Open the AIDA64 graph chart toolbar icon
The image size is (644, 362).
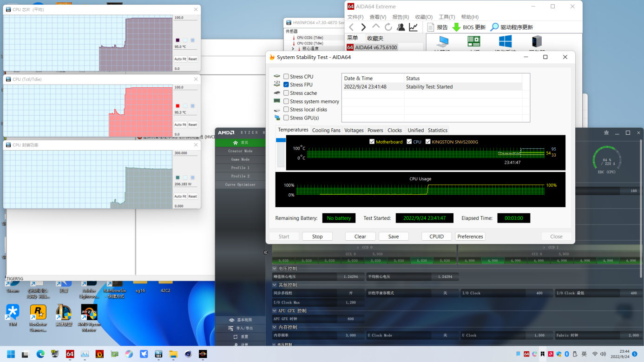pos(413,27)
